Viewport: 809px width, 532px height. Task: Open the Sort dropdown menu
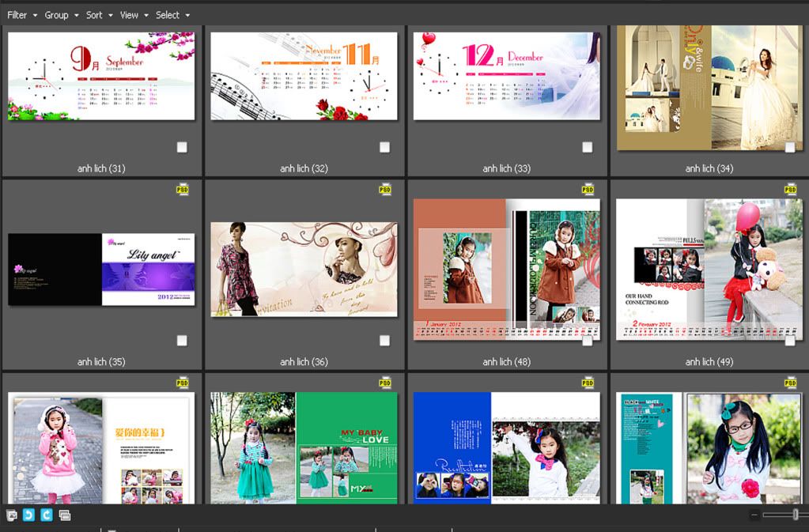99,15
